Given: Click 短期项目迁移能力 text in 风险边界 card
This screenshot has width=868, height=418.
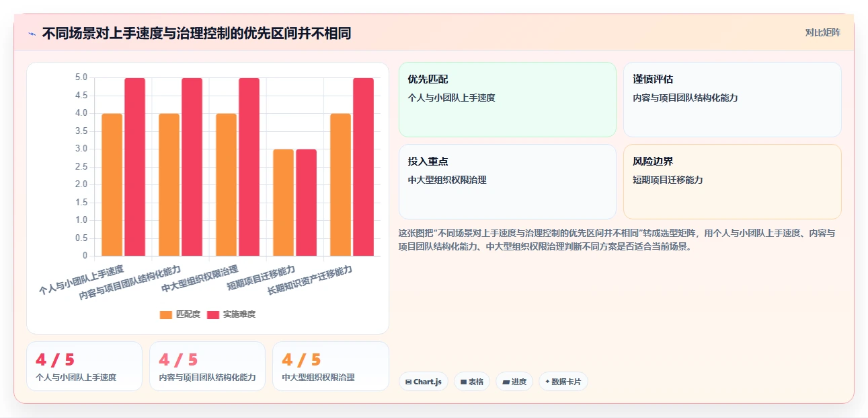Looking at the screenshot, I should 668,180.
